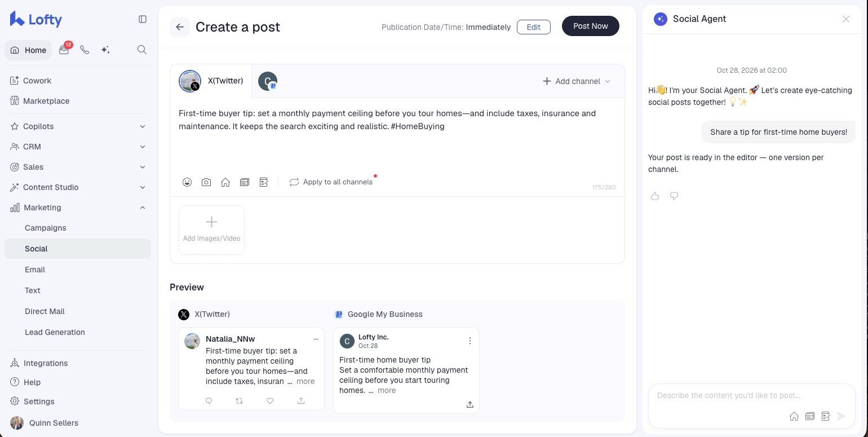Image resolution: width=868 pixels, height=437 pixels.
Task: Click the Post Now button
Action: 591,26
